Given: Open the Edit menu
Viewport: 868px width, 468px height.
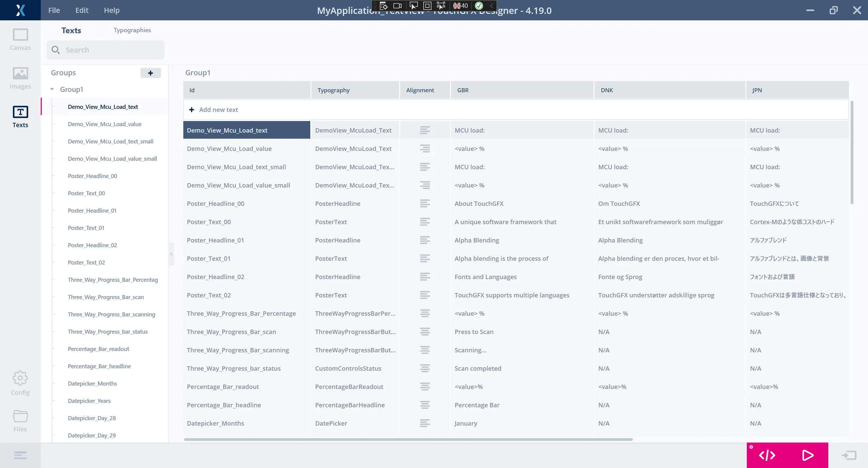Looking at the screenshot, I should (81, 10).
